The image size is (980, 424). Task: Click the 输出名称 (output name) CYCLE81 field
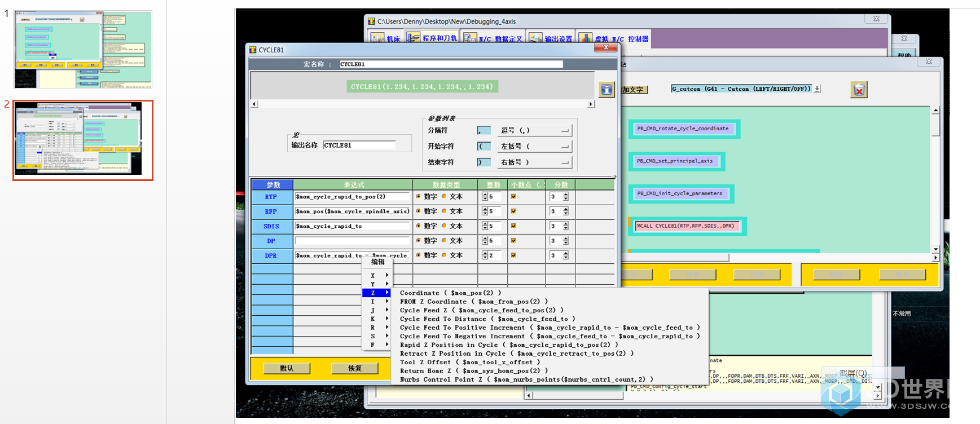(359, 145)
